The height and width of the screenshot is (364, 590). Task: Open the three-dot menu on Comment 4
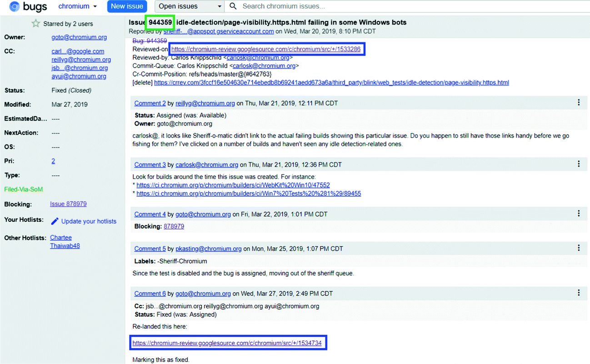click(579, 214)
